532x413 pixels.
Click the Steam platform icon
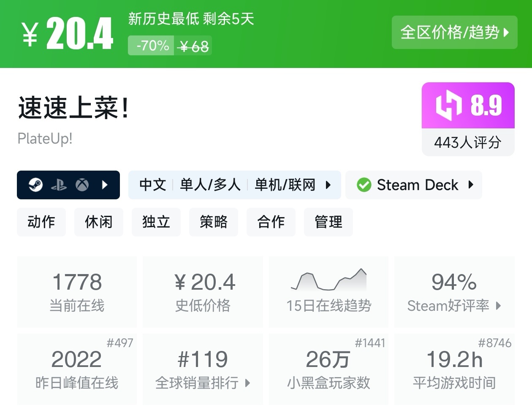click(36, 185)
